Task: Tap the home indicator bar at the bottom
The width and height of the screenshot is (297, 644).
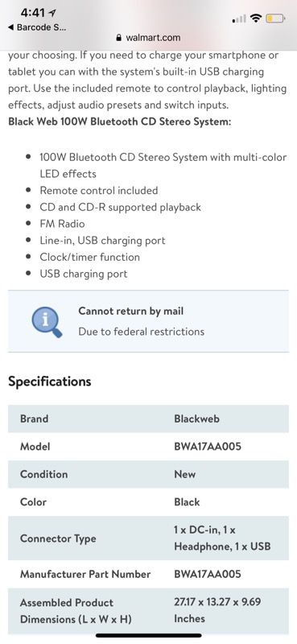Action: click(149, 635)
